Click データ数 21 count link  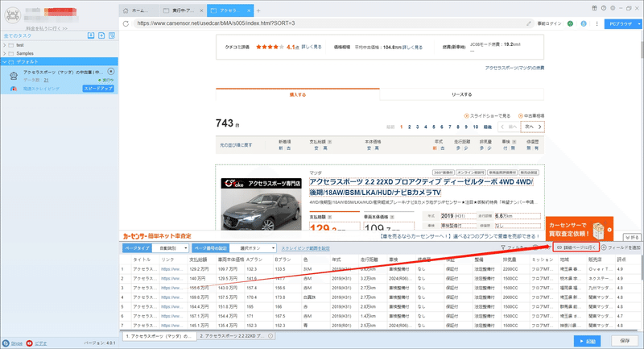(x=46, y=80)
